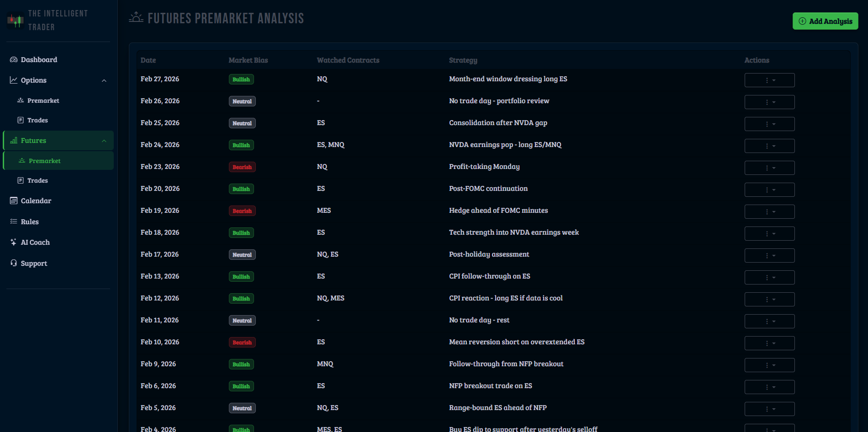Image resolution: width=868 pixels, height=432 pixels.
Task: Open the CPI follow-through on ES entry
Action: [x=490, y=276]
